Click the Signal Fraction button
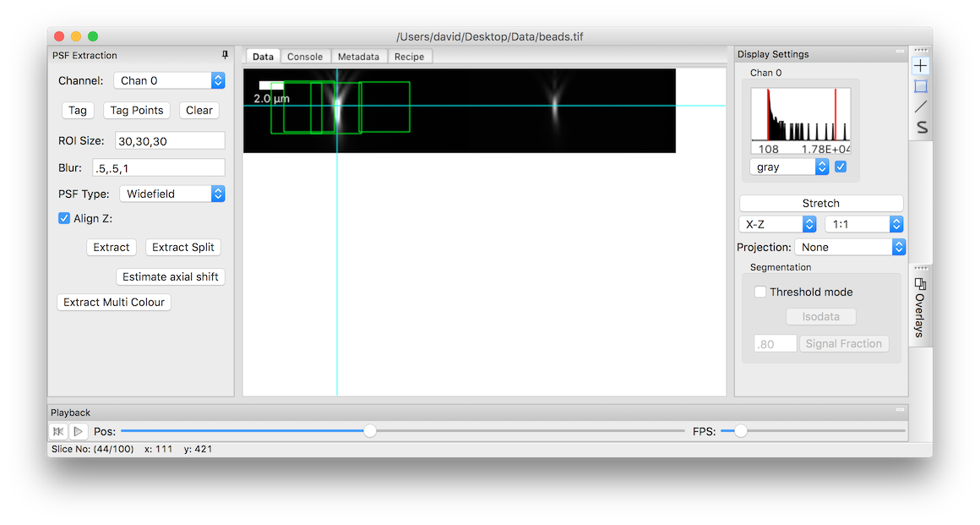The image size is (980, 525). [x=844, y=343]
